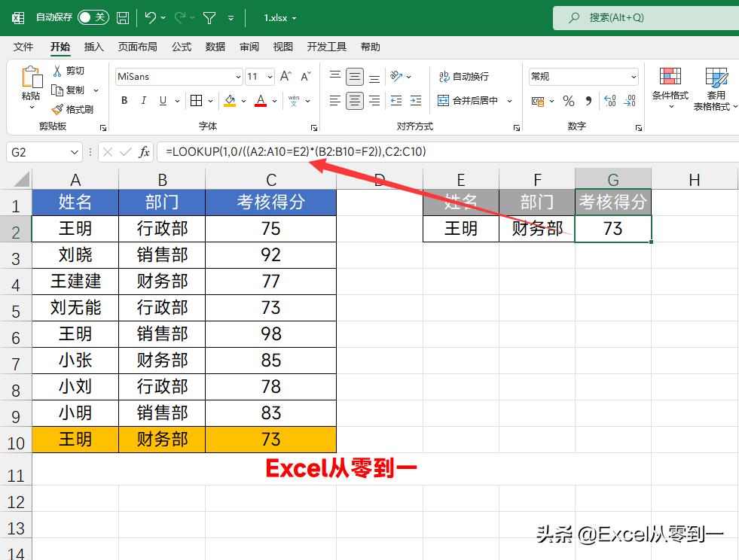Open 条件格式 (conditional formatting) options
The image size is (739, 560).
tap(670, 87)
